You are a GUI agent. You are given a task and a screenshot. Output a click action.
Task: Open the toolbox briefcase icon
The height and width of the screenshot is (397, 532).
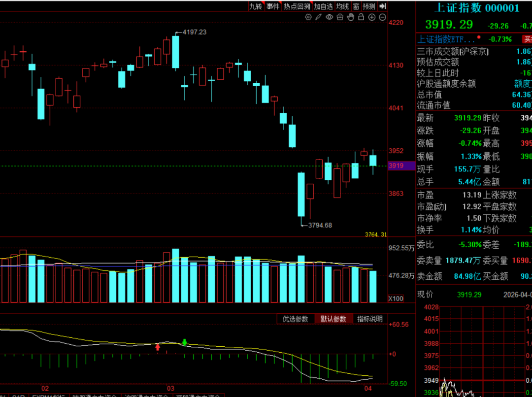340,17
